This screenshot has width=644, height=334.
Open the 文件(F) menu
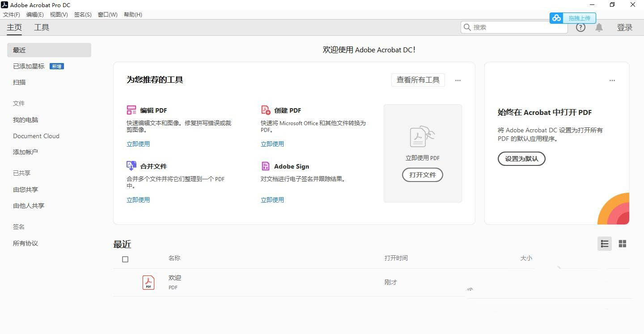click(x=12, y=14)
